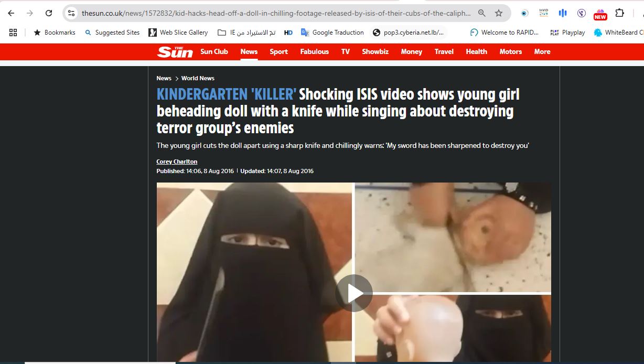Viewport: 644px width, 364px height.
Task: Open author Corey Charlton's page
Action: [x=177, y=162]
